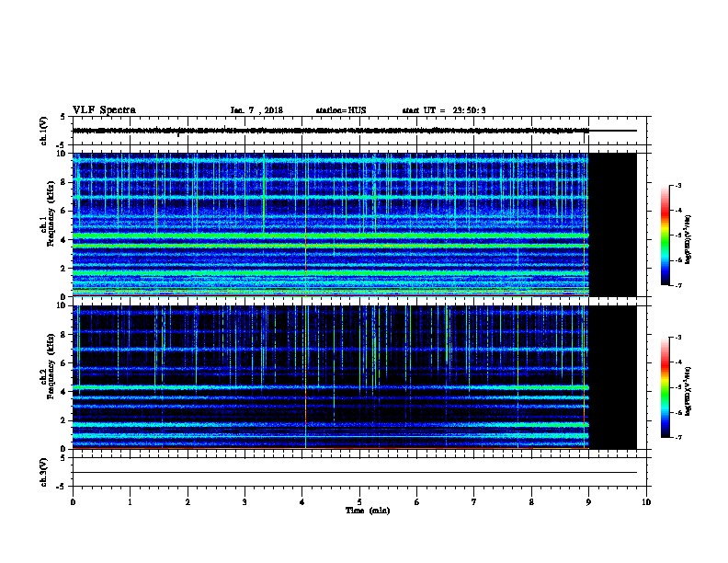The image size is (728, 563).
Task: Click the ch.2 frequency axis "10" tick label
Action: [63, 305]
